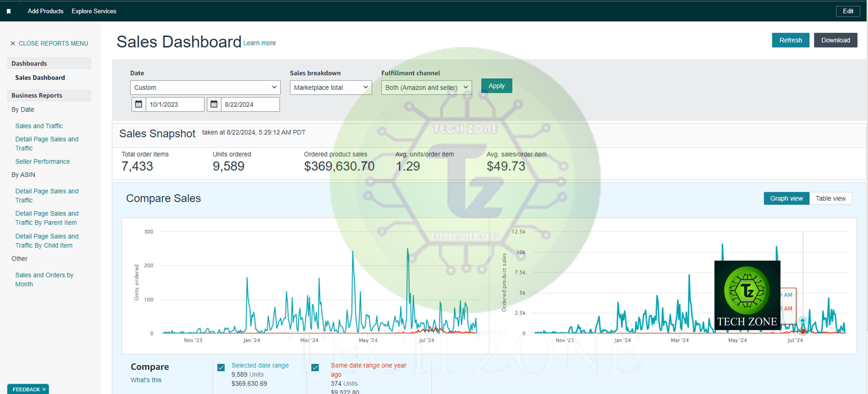
Task: Open By Date Sales and Traffic report
Action: coord(39,126)
